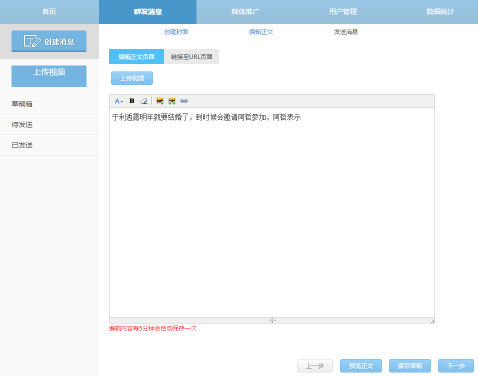Click the text line starting 于利透露明年
Image resolution: width=478 pixels, height=376 pixels.
(206, 117)
